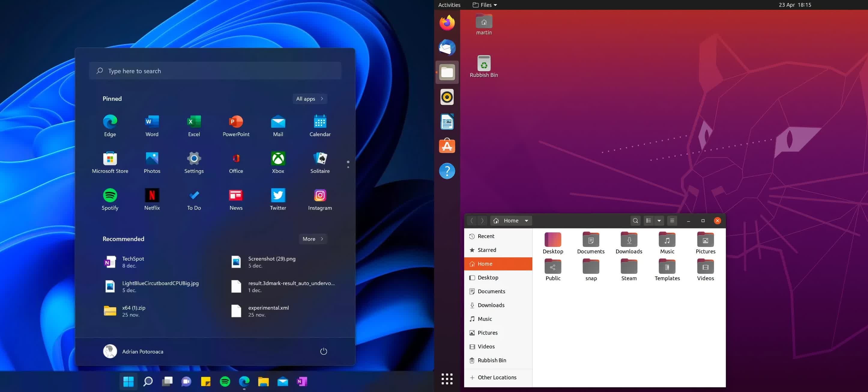
Task: Click the search field in Windows Start Menu
Action: click(216, 70)
